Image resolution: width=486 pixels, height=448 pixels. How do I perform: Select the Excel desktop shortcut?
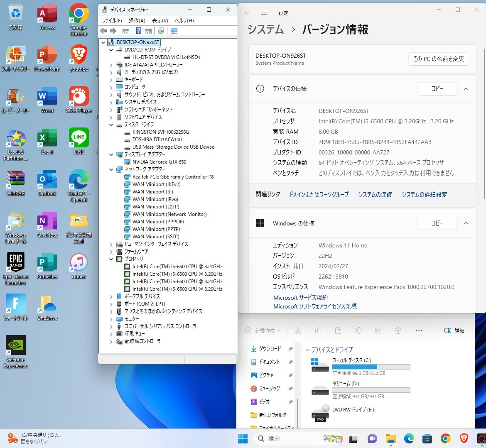[x=47, y=142]
